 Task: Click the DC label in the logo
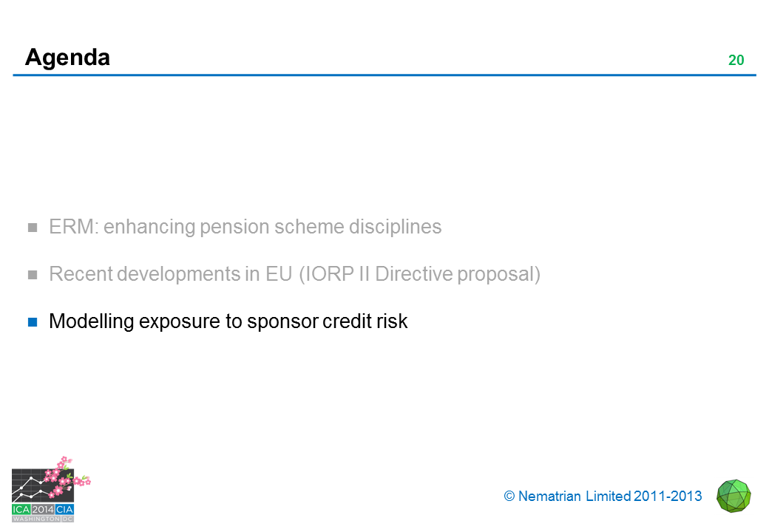pos(67,519)
